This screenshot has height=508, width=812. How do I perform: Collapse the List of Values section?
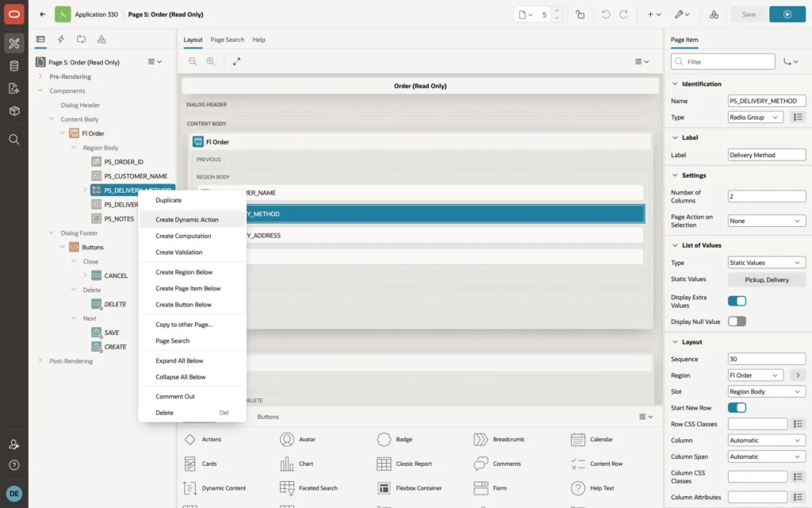[675, 245]
